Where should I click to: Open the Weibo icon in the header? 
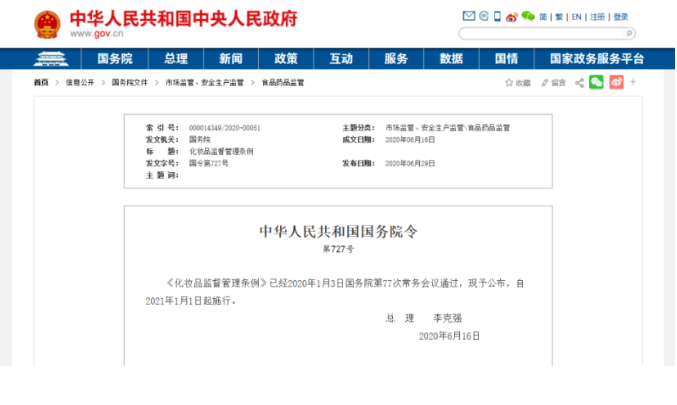tap(512, 17)
